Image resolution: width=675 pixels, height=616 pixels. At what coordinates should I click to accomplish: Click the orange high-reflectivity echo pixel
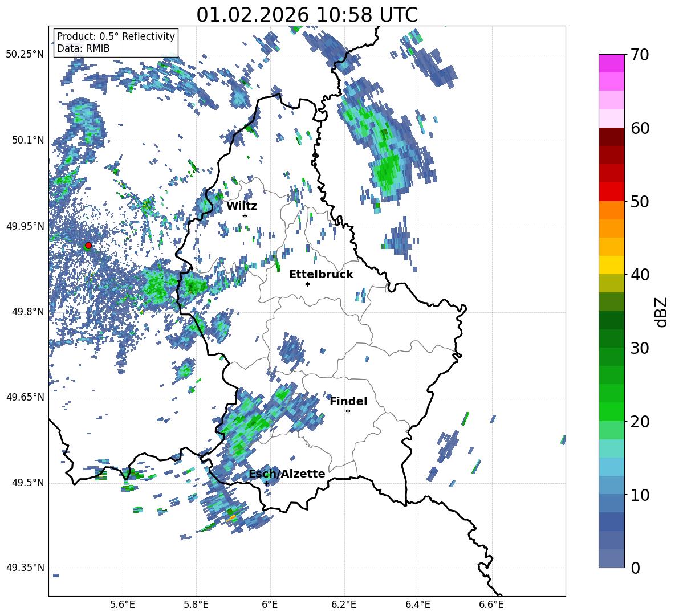[233, 517]
